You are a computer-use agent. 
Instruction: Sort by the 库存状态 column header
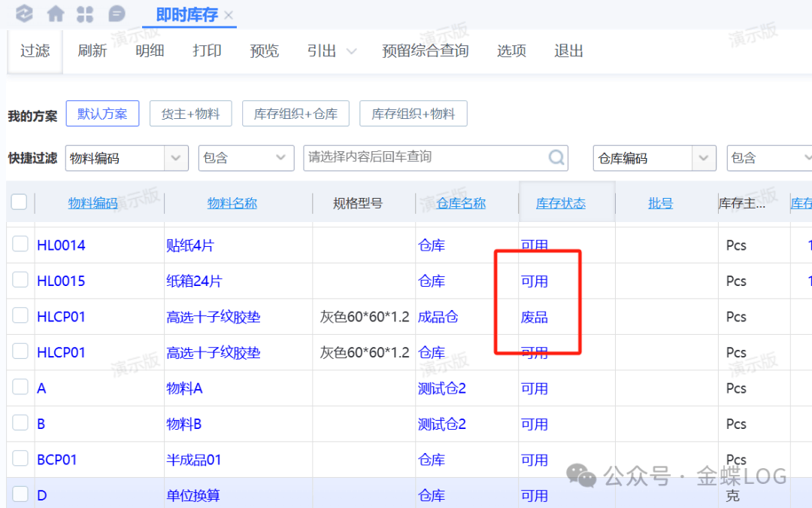point(560,203)
